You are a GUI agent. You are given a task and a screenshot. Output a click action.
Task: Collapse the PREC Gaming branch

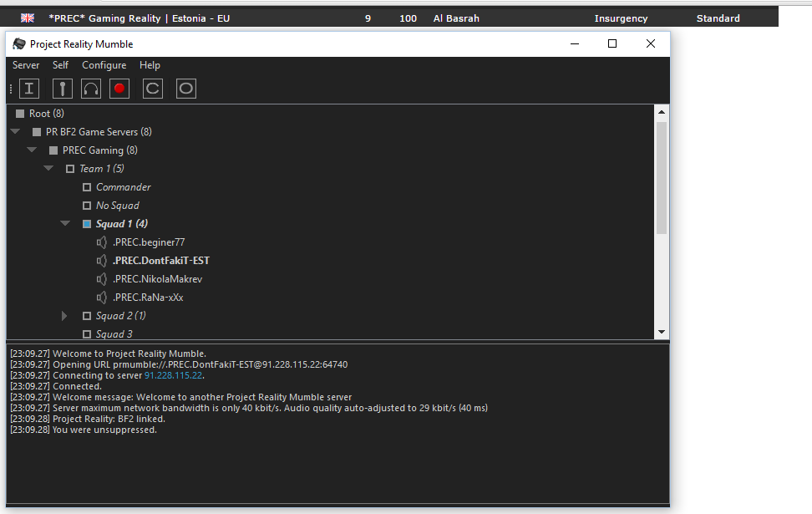(32, 150)
